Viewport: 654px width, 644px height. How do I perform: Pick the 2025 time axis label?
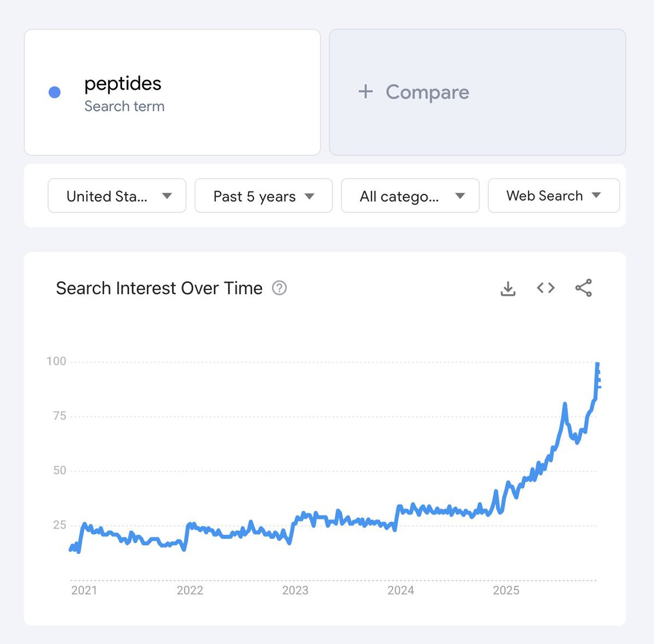click(506, 590)
